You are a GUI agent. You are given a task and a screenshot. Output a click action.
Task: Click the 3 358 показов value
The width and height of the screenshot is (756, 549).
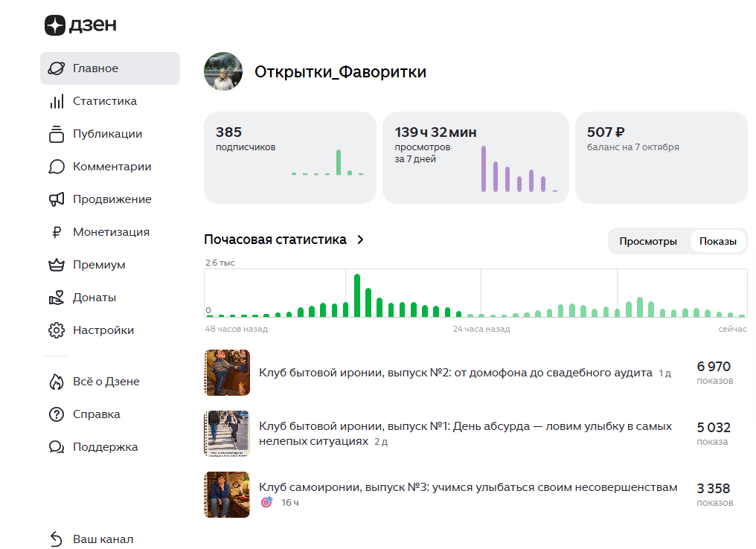pyautogui.click(x=714, y=489)
